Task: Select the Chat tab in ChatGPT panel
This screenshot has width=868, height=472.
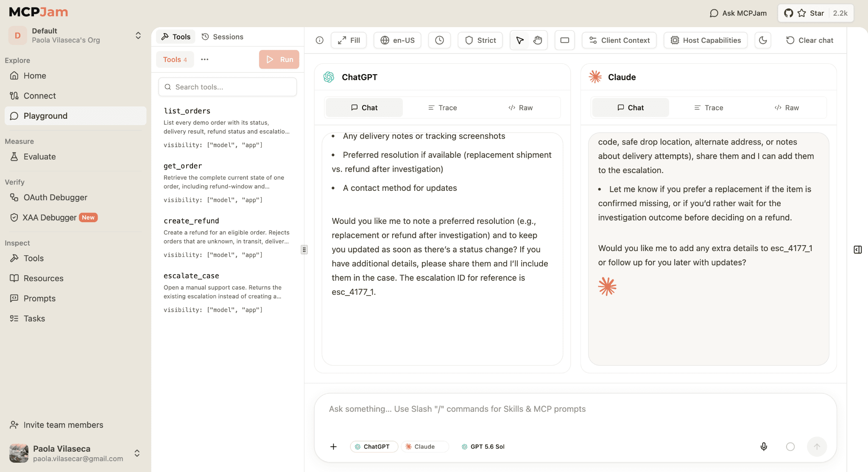Action: coord(364,108)
